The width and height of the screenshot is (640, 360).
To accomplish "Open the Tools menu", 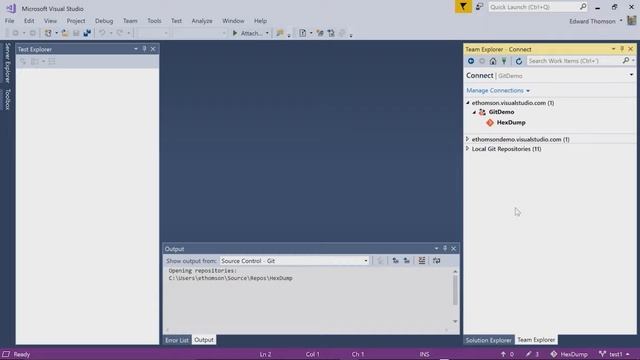I will [154, 21].
